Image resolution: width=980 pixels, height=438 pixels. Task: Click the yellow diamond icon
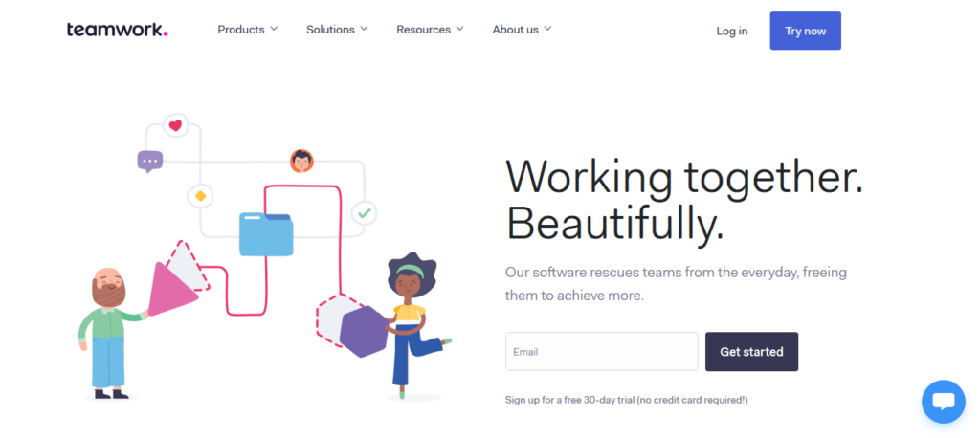(x=200, y=196)
